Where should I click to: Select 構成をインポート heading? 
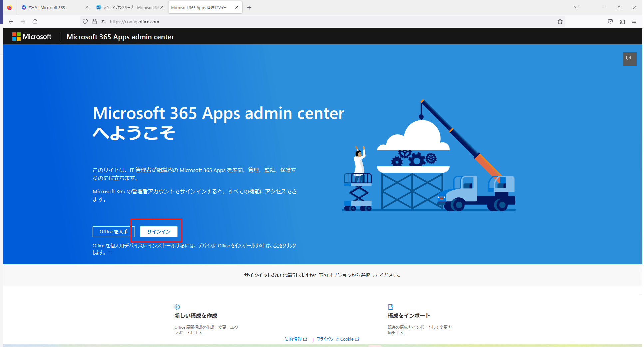[409, 316]
